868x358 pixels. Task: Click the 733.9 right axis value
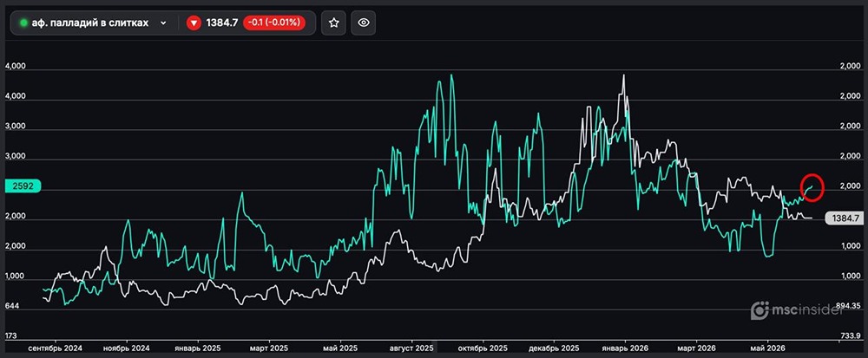[850, 336]
